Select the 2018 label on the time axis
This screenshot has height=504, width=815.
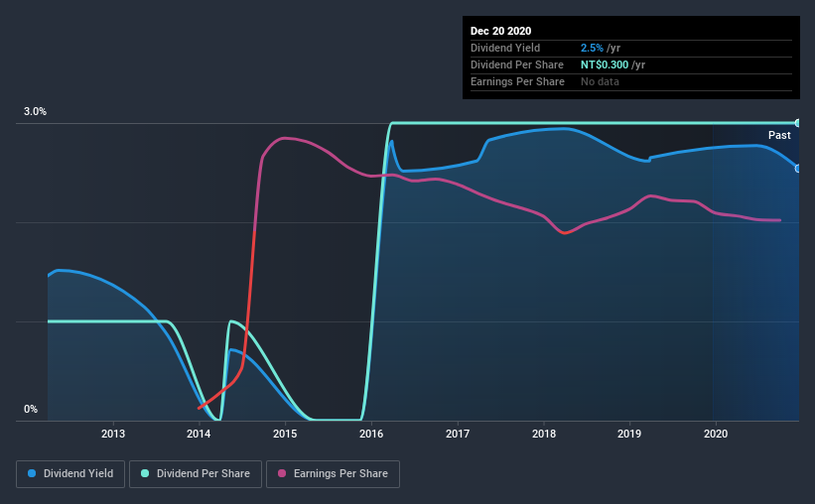[x=544, y=434]
